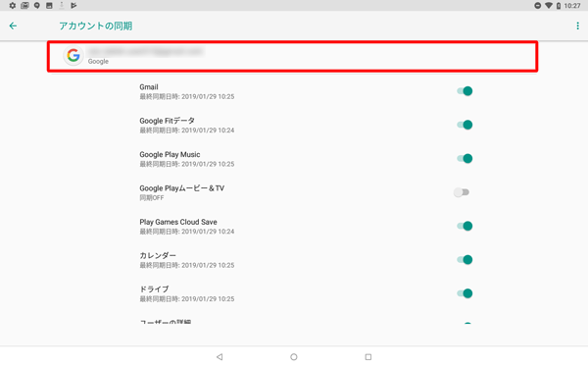Tap the battery status icon

coord(559,5)
